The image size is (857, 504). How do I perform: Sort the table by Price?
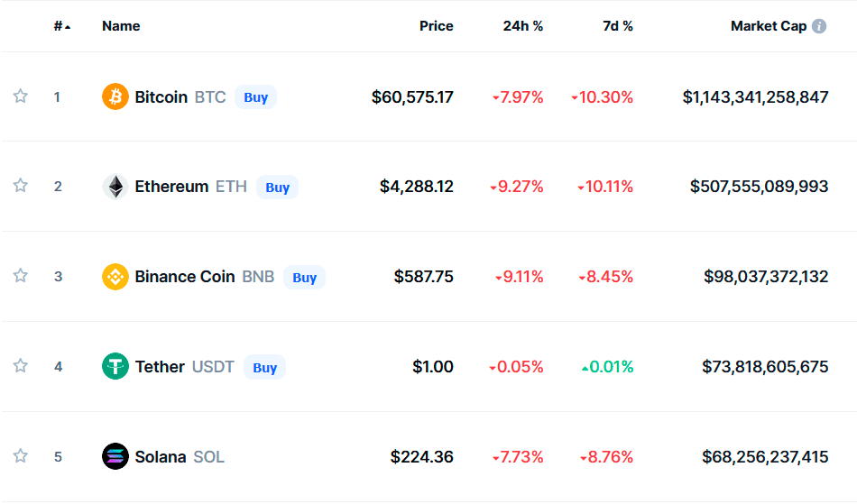(436, 26)
